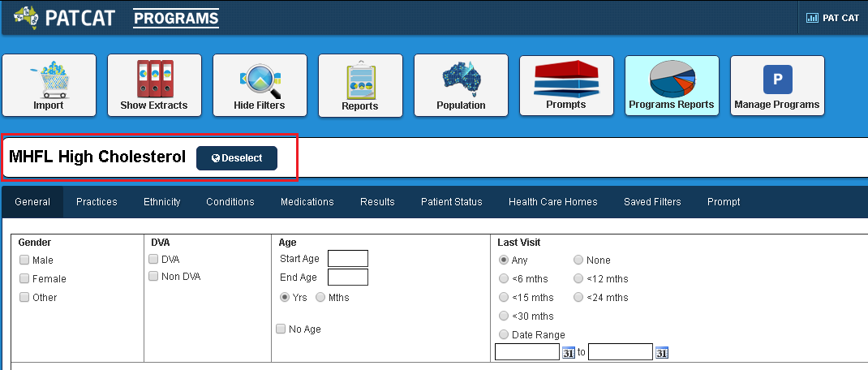Switch to the Practices tab
The width and height of the screenshot is (868, 370).
[x=97, y=201]
